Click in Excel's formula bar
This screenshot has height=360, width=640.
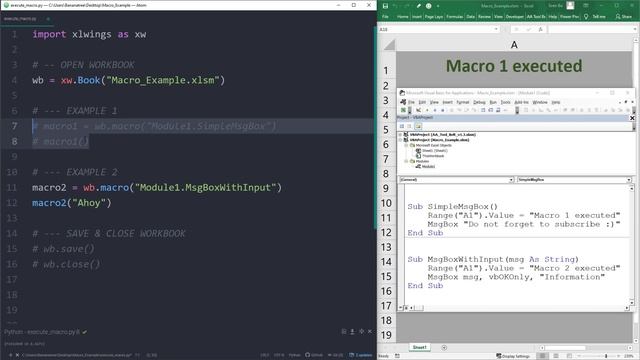[x=590, y=29]
